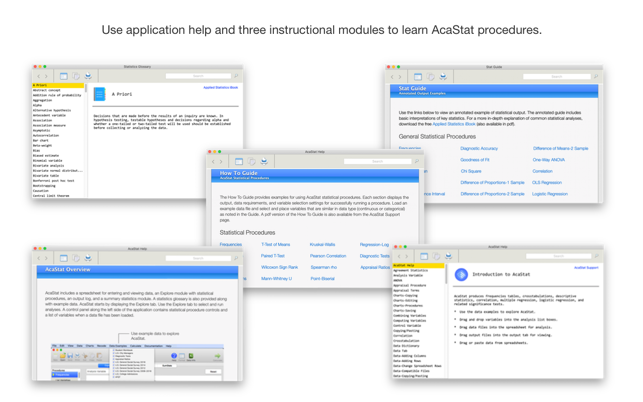Click copy icon in How To Guide toolbar

[251, 162]
